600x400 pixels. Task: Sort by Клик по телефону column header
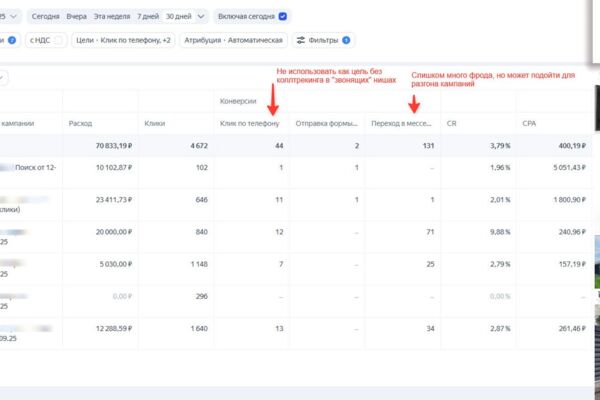[249, 123]
